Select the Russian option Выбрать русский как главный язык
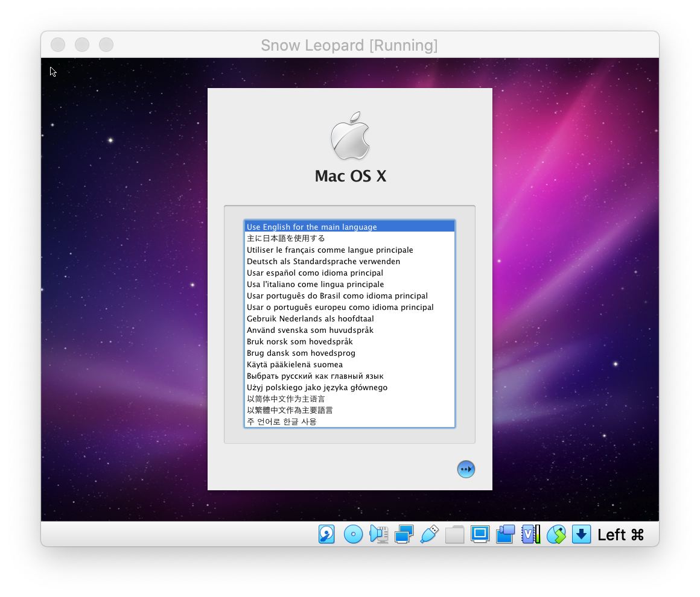 (349, 376)
